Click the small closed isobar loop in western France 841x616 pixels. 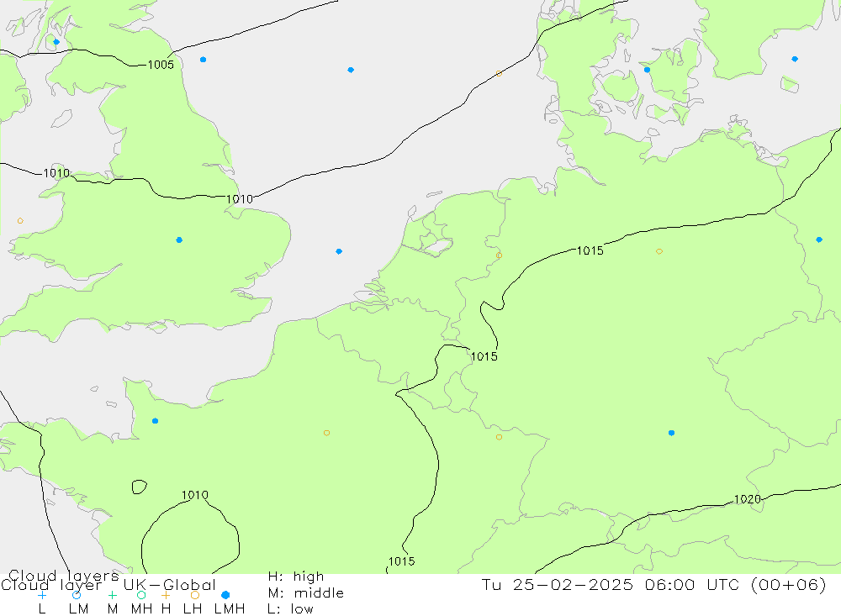(140, 487)
